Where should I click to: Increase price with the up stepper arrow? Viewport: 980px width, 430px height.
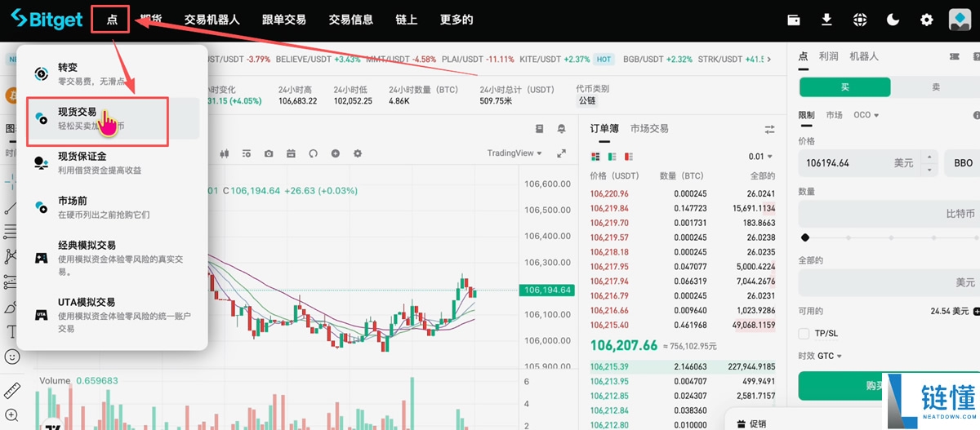point(929,157)
